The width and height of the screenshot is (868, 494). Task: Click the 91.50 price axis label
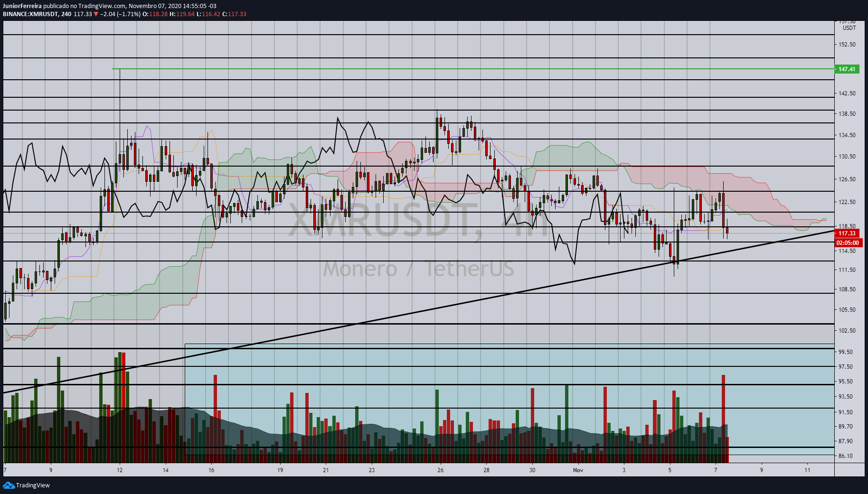pos(846,412)
